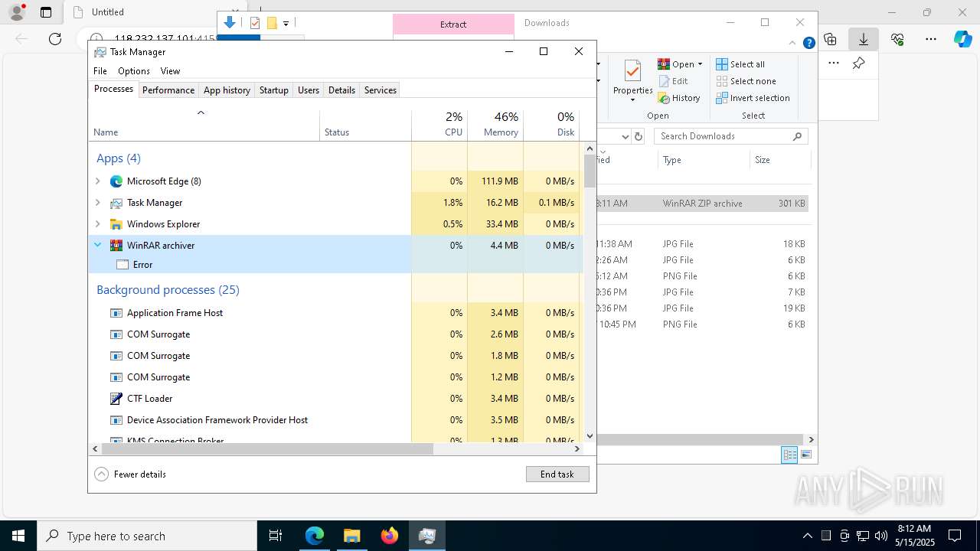Switch to the Services tab

[x=381, y=90]
